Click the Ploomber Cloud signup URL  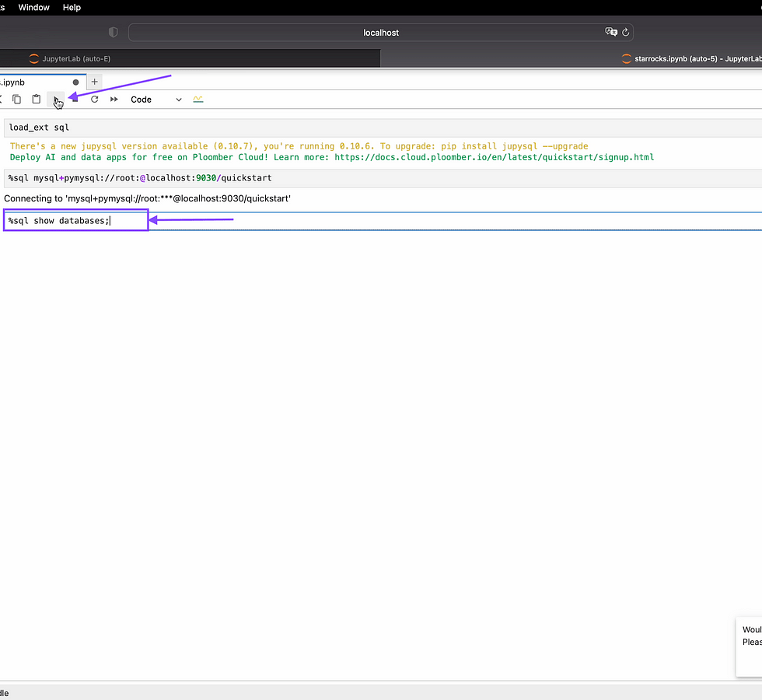pyautogui.click(x=494, y=157)
